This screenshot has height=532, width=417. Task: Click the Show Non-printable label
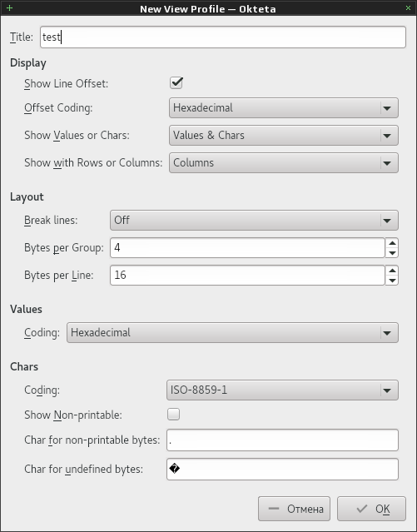[x=73, y=415]
